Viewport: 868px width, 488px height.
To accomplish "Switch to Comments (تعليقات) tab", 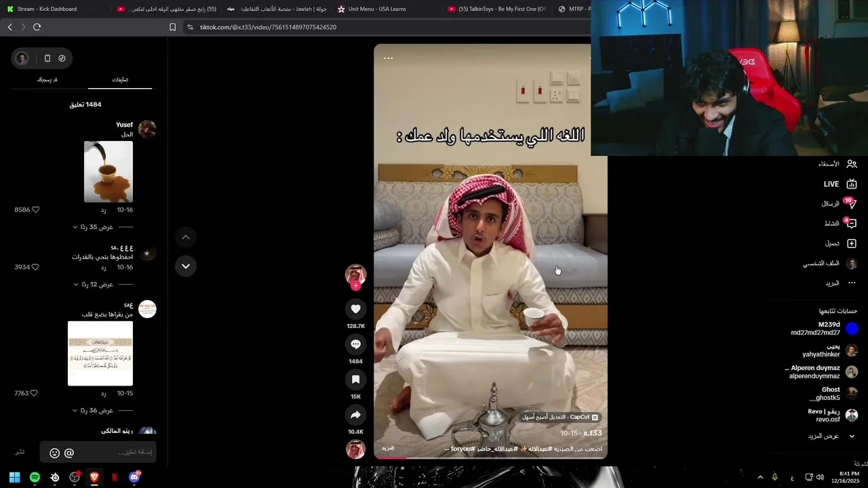I will tap(120, 79).
